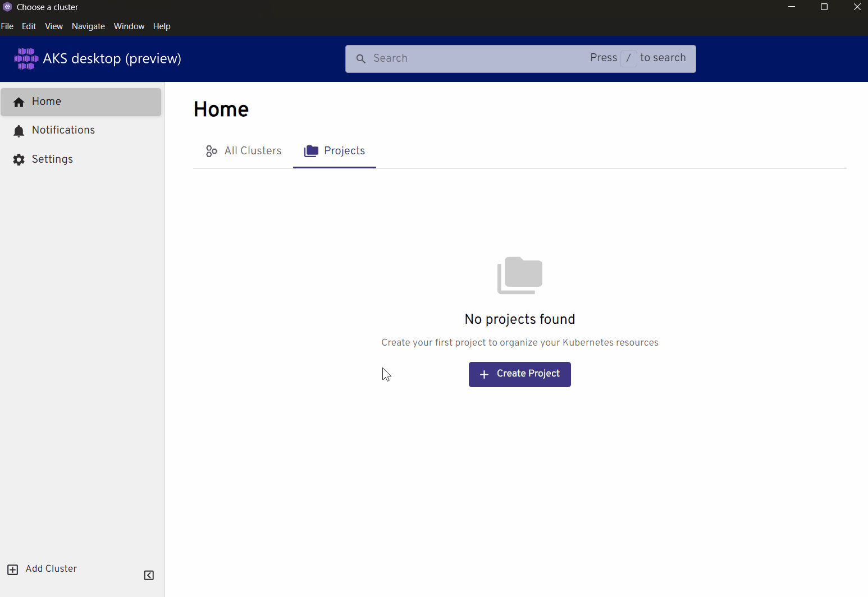Click the app icon in the title bar

click(x=7, y=7)
